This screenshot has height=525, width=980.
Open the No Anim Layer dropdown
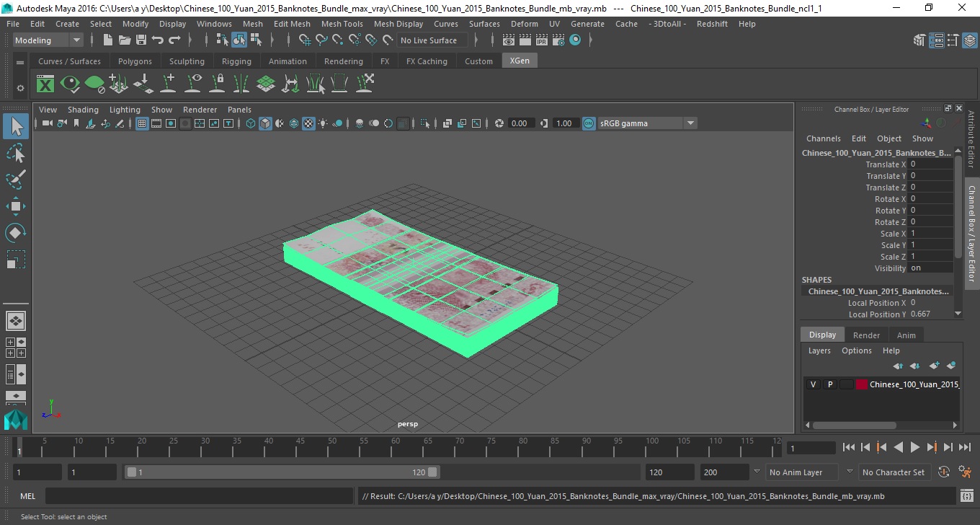[x=802, y=472]
